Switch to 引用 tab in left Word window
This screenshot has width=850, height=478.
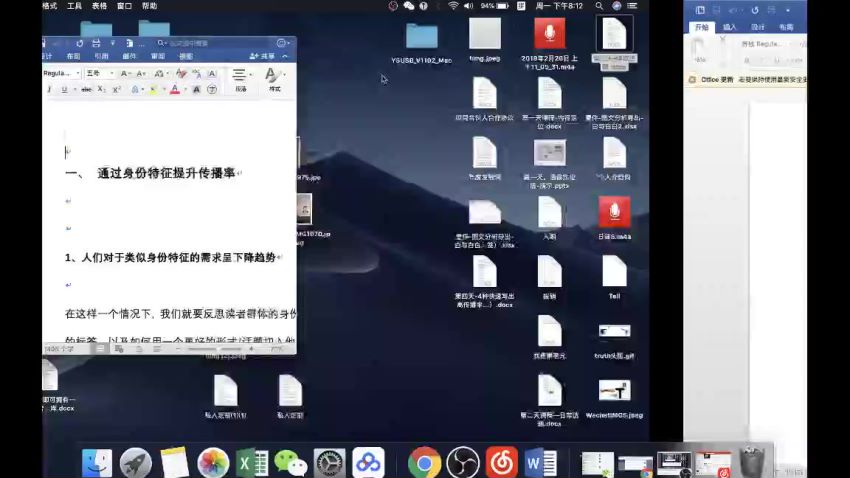(x=101, y=56)
